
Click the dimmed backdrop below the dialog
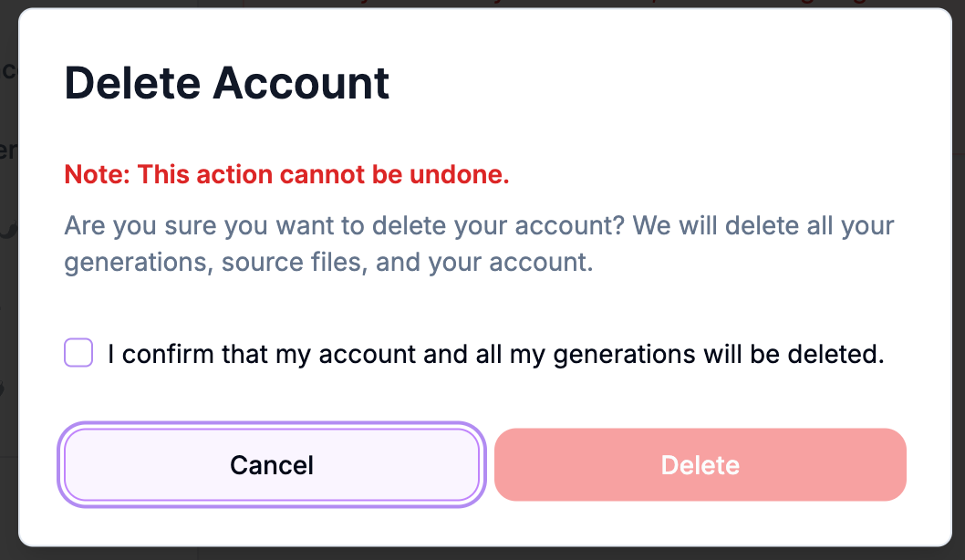click(x=482, y=554)
